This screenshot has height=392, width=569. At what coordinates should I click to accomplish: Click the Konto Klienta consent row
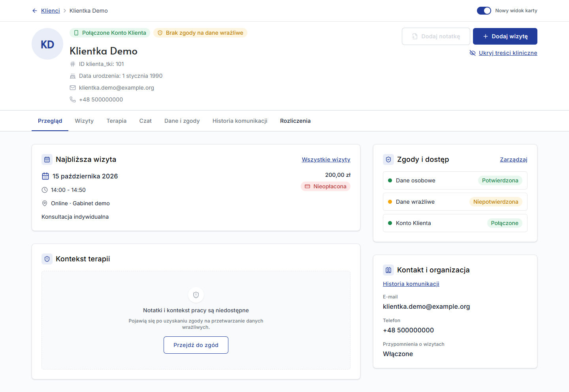click(455, 223)
